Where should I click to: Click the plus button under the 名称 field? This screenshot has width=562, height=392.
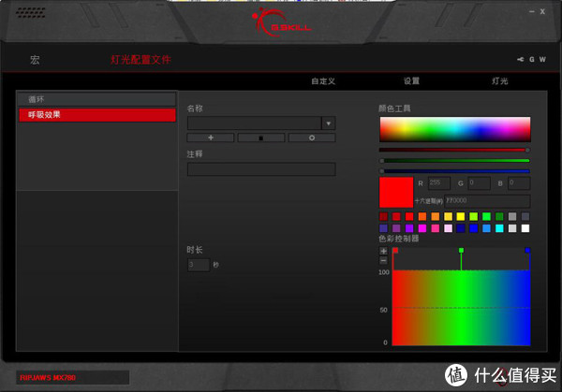click(x=211, y=138)
